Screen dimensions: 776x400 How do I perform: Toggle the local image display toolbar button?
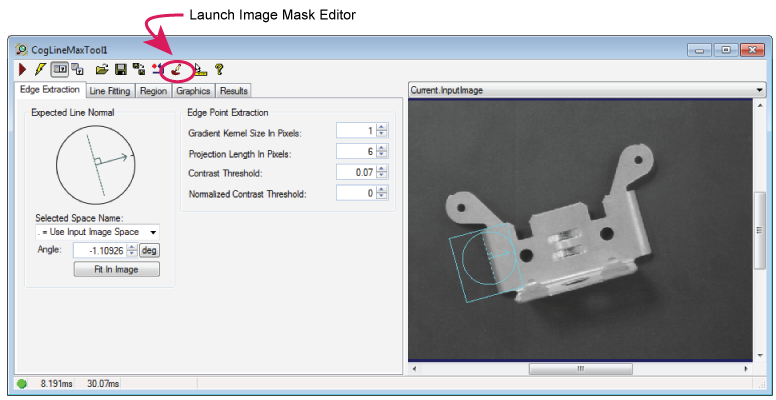tap(59, 70)
